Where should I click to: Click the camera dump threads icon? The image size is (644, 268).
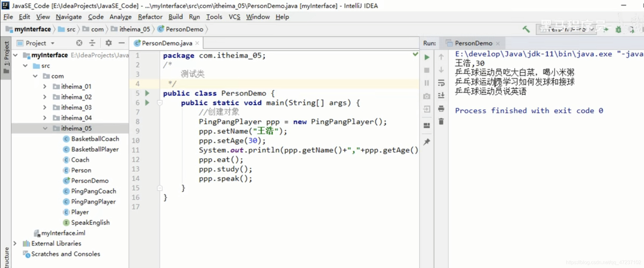tap(427, 96)
